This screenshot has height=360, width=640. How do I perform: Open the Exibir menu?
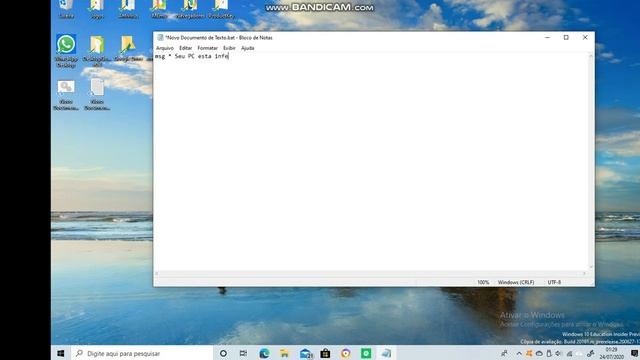[x=229, y=48]
